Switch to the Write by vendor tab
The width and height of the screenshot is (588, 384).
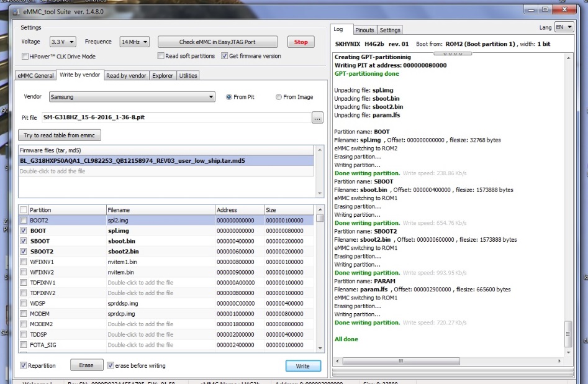click(80, 75)
